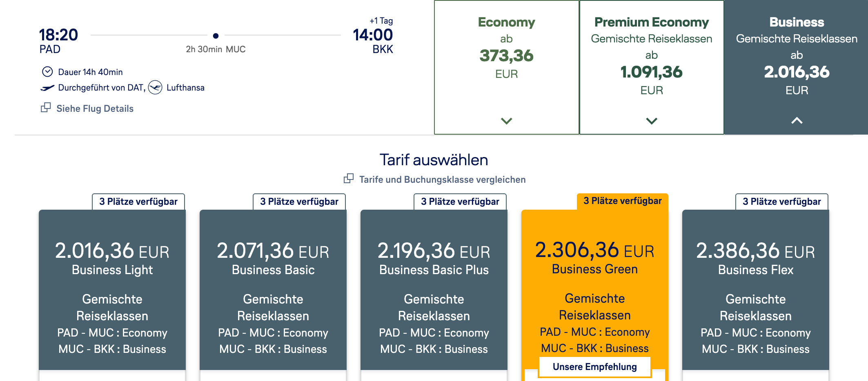The width and height of the screenshot is (868, 381).
Task: Choose the Business Basic fare card
Action: coord(273,290)
